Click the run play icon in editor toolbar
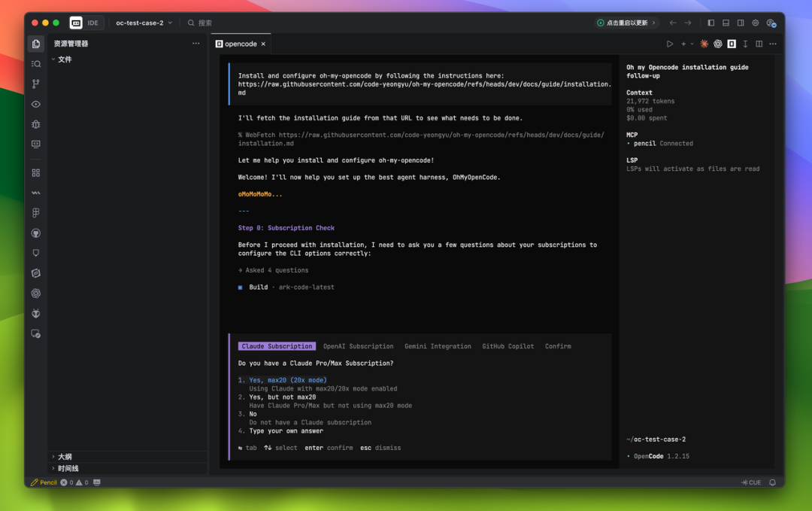Viewport: 812px width, 511px height. [x=670, y=44]
